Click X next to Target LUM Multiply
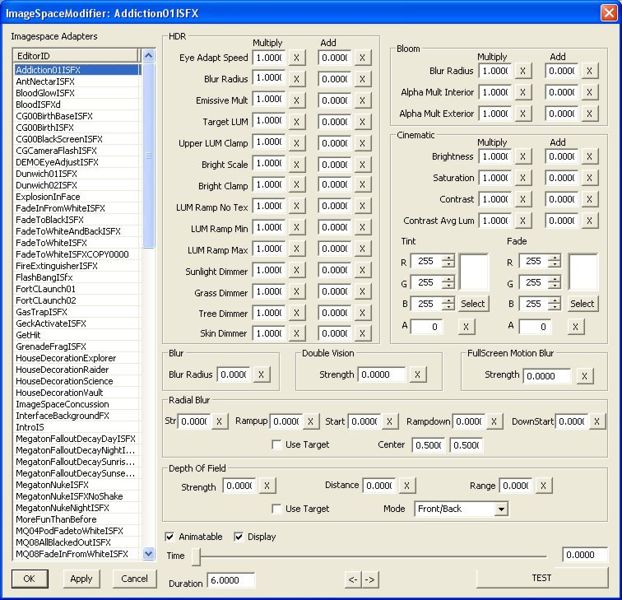Screen dimensions: 622x600 coord(296,122)
